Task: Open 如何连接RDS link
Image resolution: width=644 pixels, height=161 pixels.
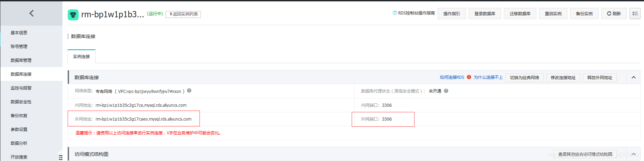Action: tap(452, 77)
